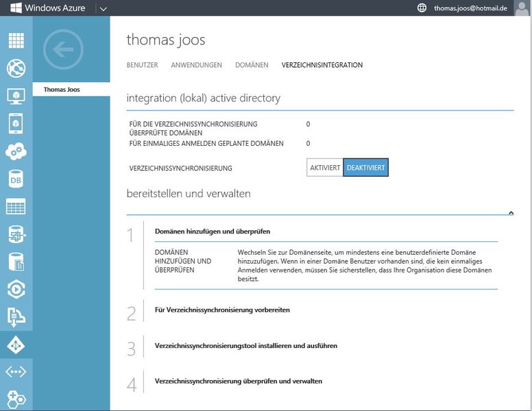The height and width of the screenshot is (411, 532).
Task: Open the dropdown chevron next to Windows Azure
Action: point(104,9)
